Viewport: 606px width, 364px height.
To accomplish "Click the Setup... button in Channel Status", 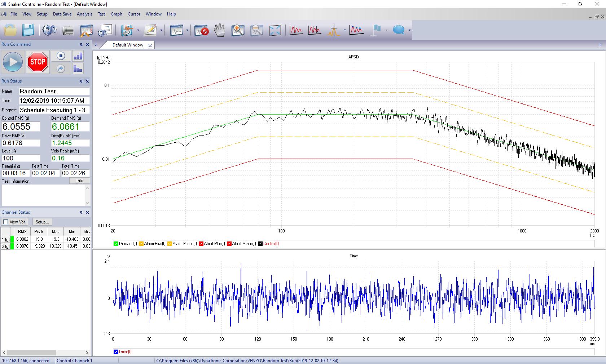I will (x=42, y=222).
